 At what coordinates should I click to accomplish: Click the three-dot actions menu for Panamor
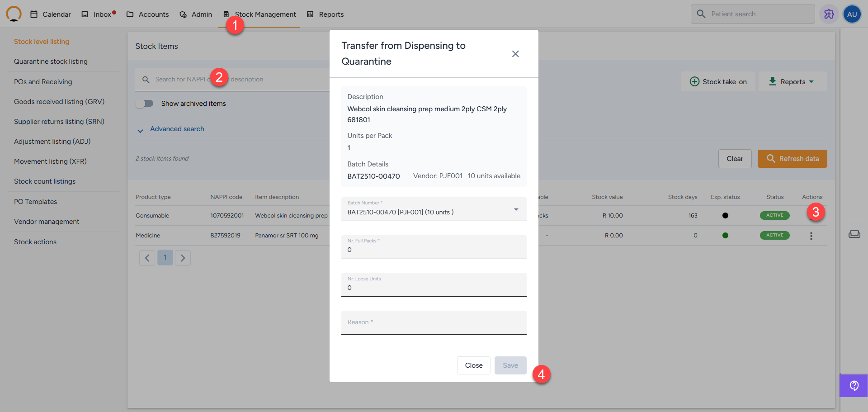pos(811,236)
